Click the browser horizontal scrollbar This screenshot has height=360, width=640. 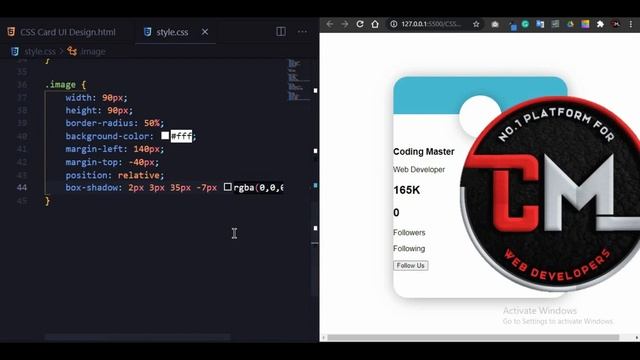473,337
